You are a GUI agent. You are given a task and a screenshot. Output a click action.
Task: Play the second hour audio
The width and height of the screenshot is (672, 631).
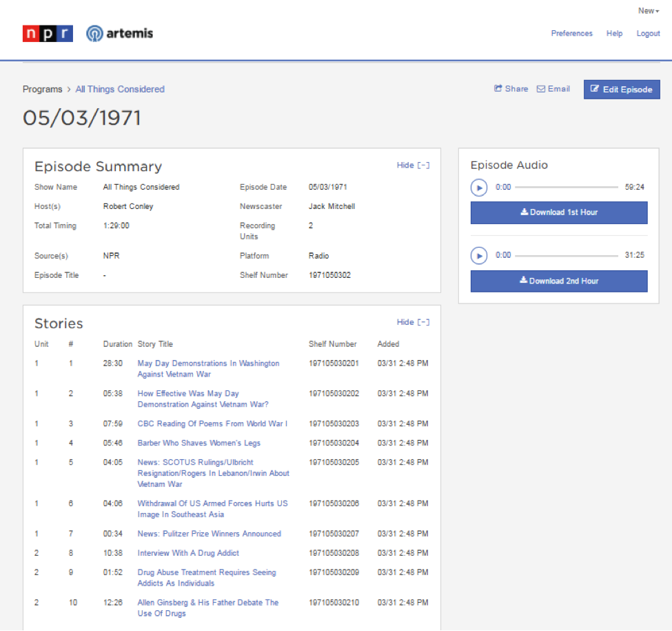[478, 255]
